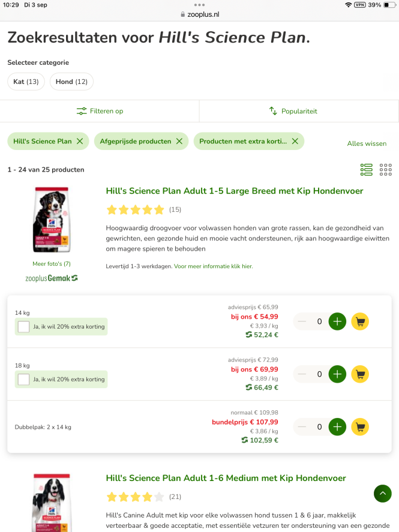Enable 20% extra korting for 18 kg
The height and width of the screenshot is (532, 399).
pyautogui.click(x=24, y=380)
